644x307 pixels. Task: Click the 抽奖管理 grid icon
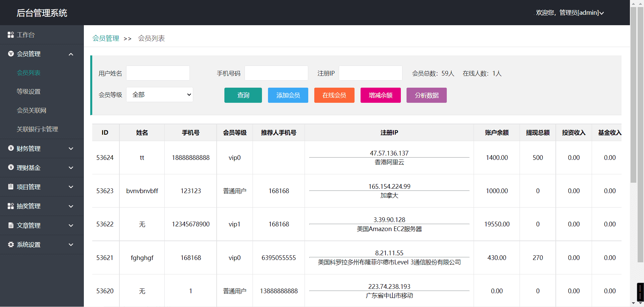click(11, 206)
